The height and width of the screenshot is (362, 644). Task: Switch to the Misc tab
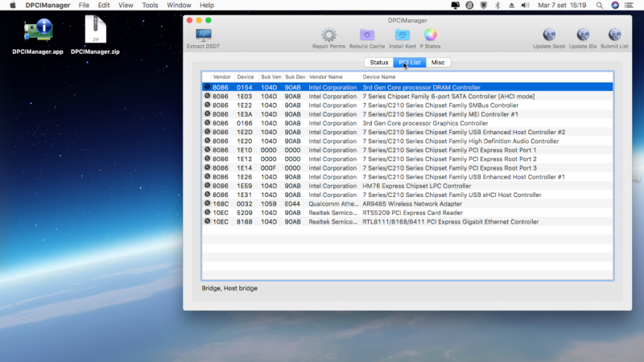click(x=438, y=63)
